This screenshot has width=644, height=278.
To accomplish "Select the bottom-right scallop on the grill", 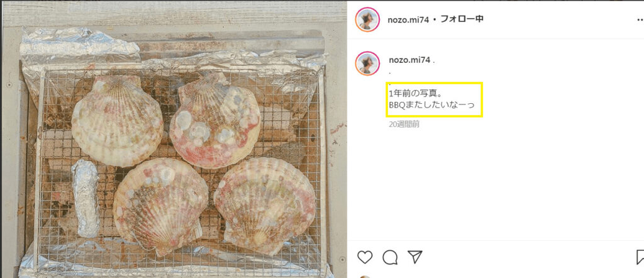I will point(265,205).
